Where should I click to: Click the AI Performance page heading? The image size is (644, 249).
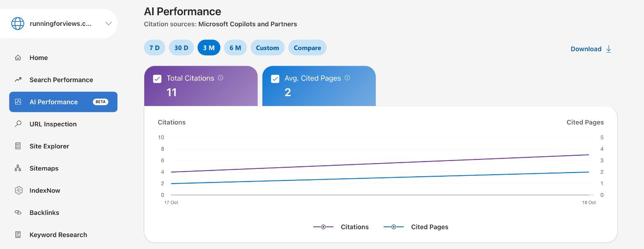(182, 12)
